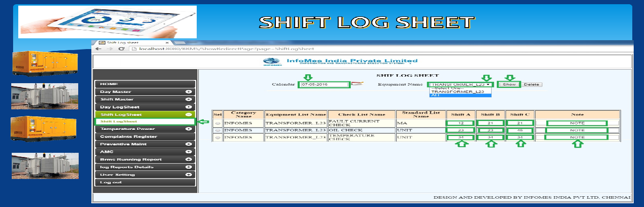Click Note field in FAULT CURRENT CHECK row

coord(577,123)
